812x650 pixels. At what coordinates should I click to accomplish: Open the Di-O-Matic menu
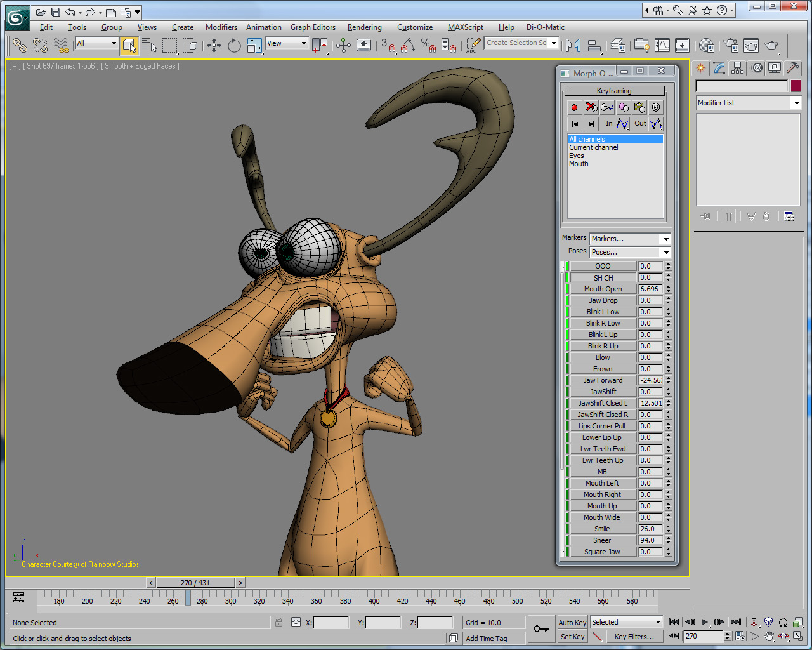(x=545, y=27)
